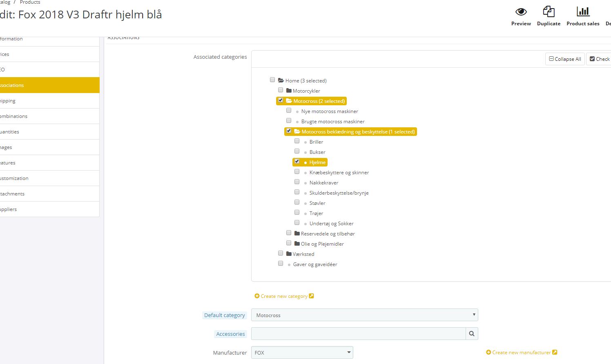
Task: Enable the Gaver og gaveidéer checkbox
Action: coord(281,264)
